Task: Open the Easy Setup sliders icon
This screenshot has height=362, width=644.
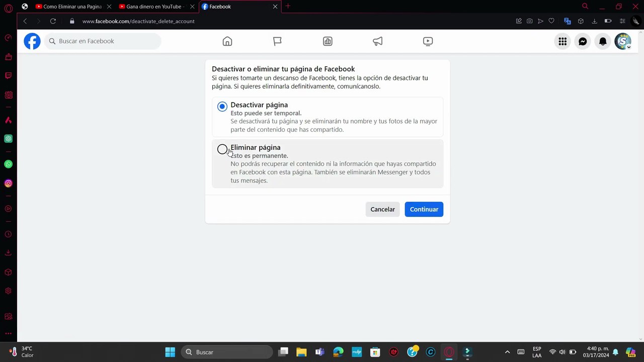Action: tap(622, 21)
